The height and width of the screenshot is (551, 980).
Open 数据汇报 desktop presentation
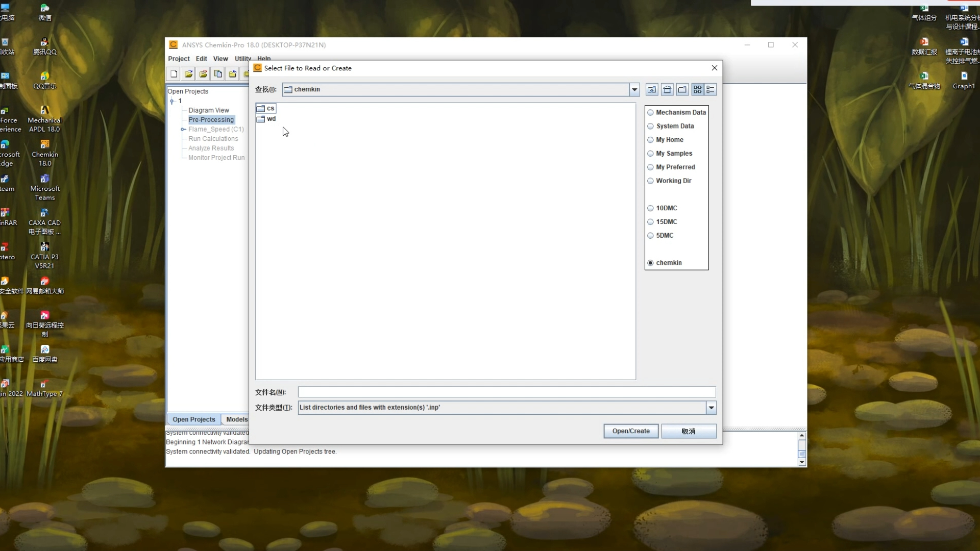924,46
